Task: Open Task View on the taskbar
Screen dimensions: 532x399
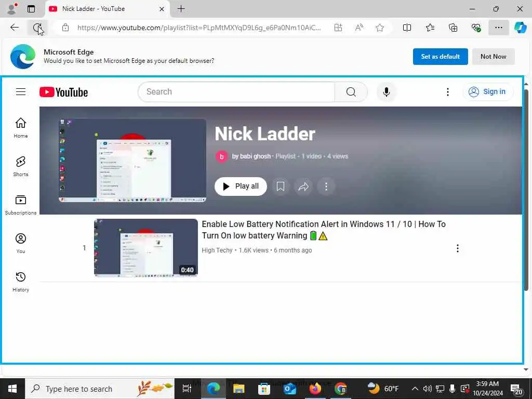Action: (x=187, y=389)
